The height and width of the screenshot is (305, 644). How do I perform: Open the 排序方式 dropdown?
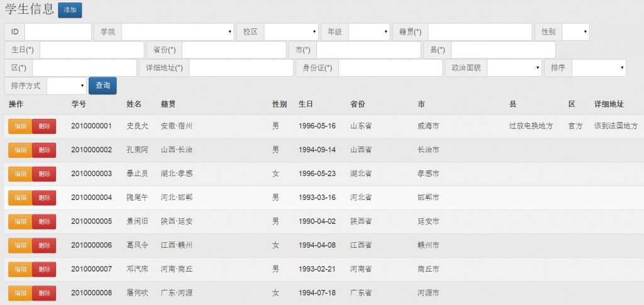click(x=66, y=86)
